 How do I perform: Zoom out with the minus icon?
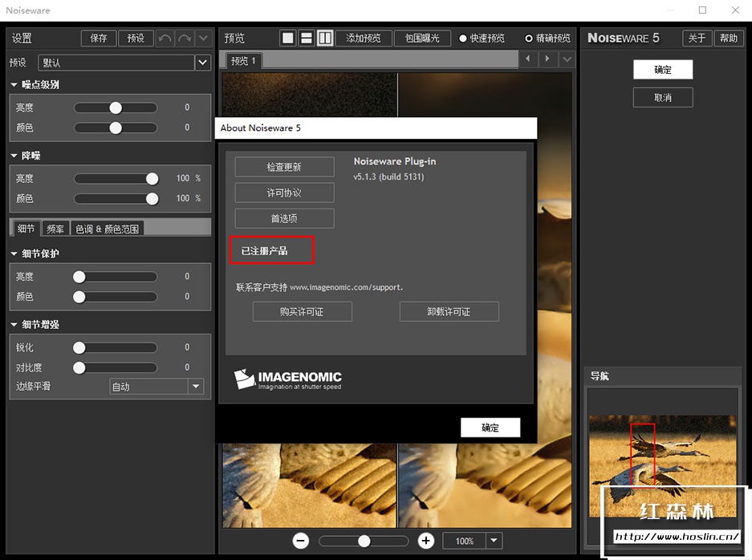[x=301, y=541]
